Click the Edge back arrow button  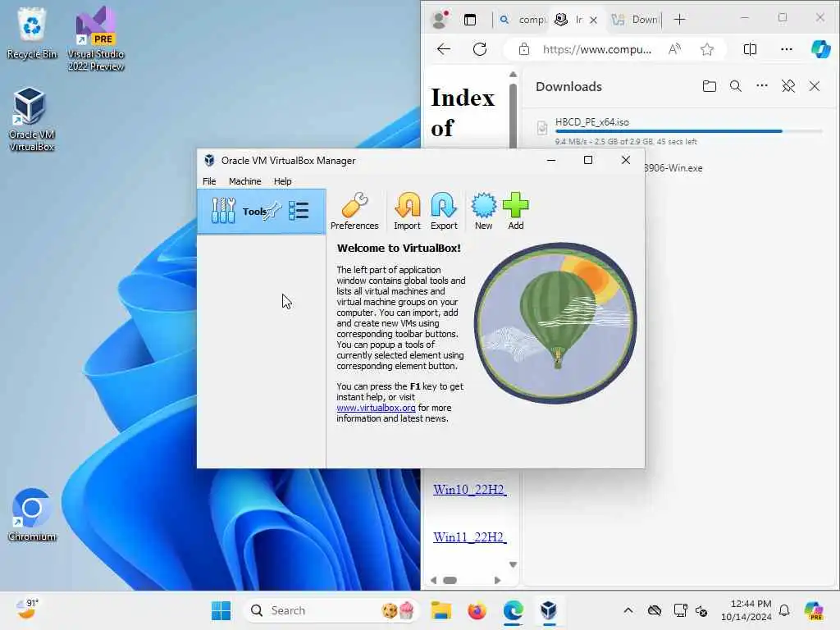[444, 49]
